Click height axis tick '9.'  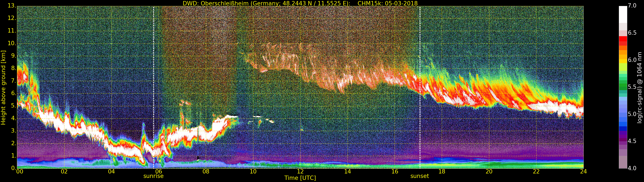pyautogui.click(x=14, y=56)
